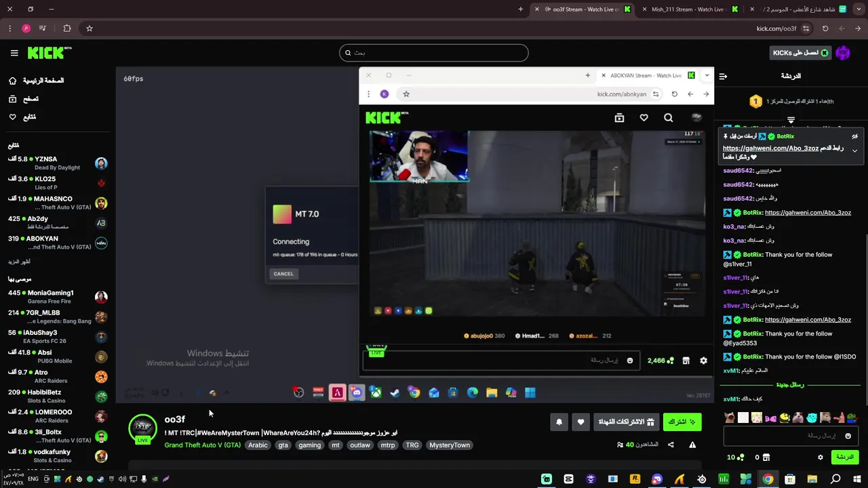Open the user profile avatar menu
Image resolution: width=868 pixels, height=488 pixels.
pos(843,53)
